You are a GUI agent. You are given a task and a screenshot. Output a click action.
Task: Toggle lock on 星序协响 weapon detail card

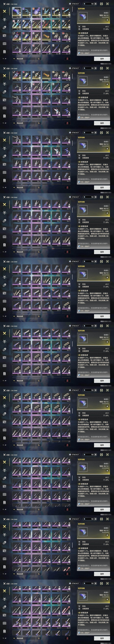[107, 20]
